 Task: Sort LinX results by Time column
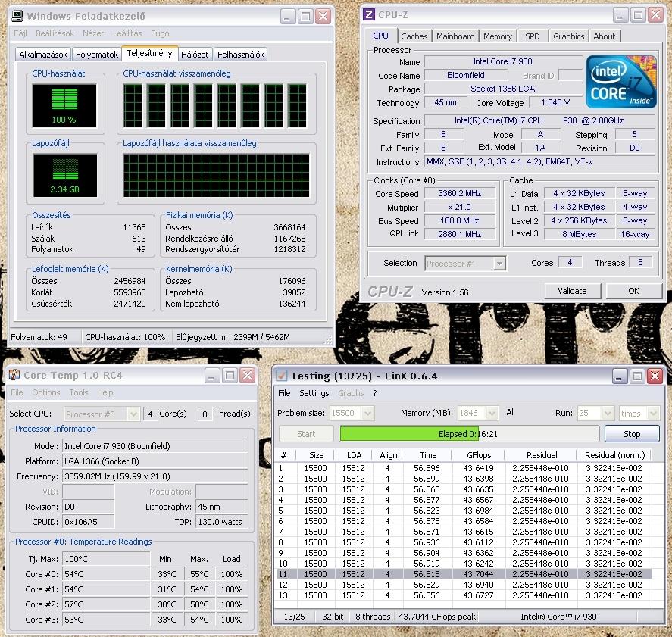pos(428,455)
